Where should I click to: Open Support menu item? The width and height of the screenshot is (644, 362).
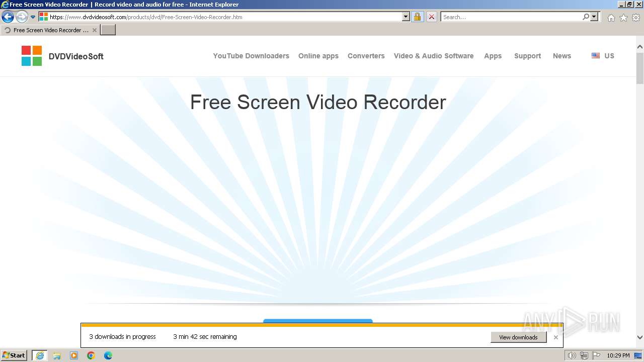[528, 56]
